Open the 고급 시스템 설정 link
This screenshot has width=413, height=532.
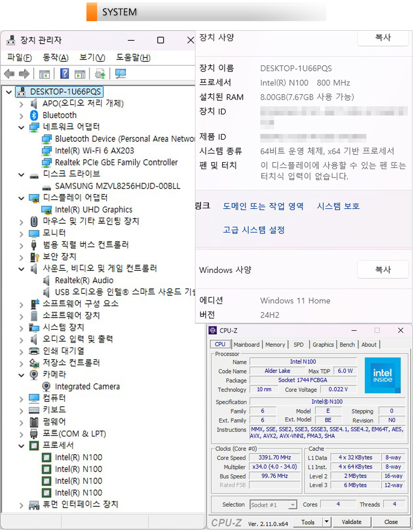coord(254,230)
